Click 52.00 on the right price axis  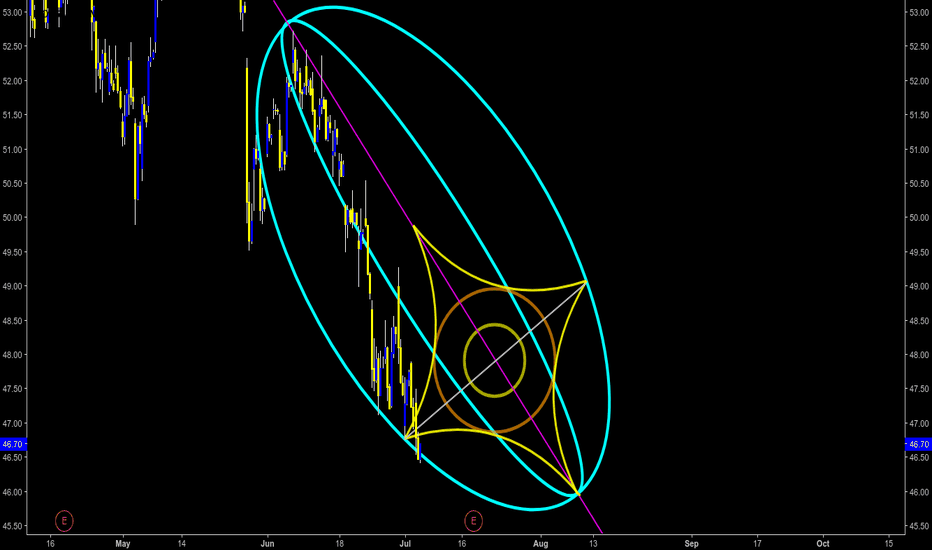[x=919, y=81]
